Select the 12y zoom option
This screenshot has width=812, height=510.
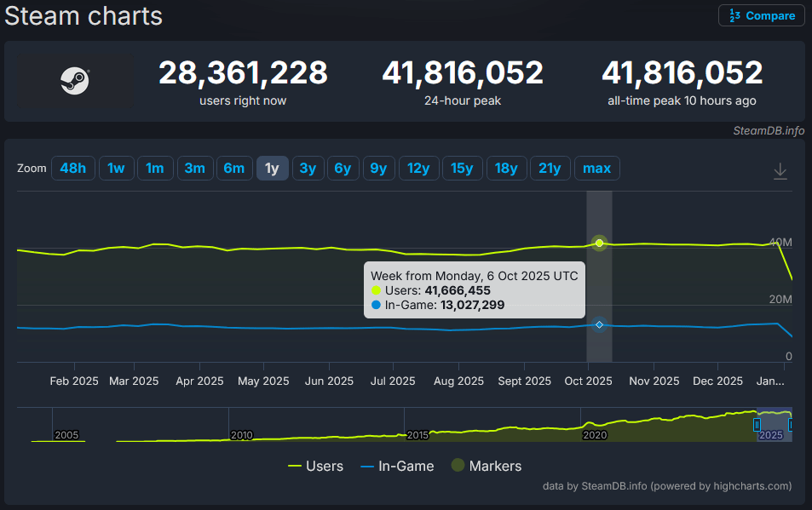click(418, 169)
